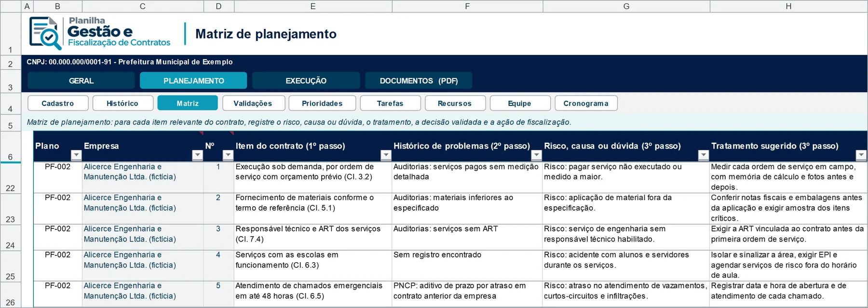
Task: Select the PF-002 cell in row 22
Action: click(x=58, y=178)
